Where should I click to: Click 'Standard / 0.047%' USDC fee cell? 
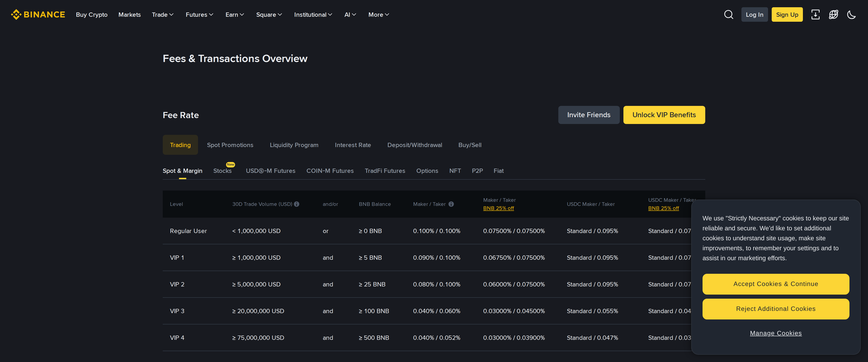[x=592, y=337]
